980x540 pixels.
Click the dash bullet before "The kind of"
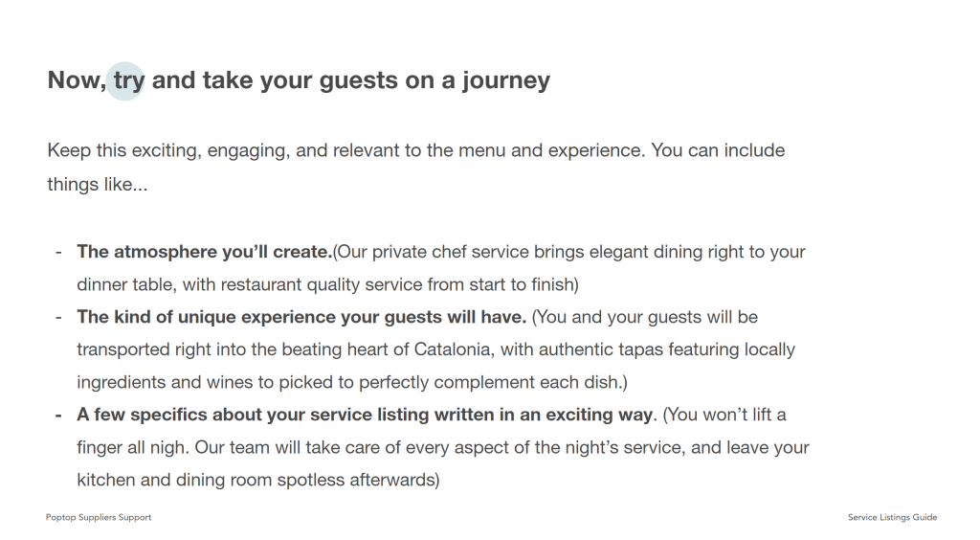pos(58,317)
